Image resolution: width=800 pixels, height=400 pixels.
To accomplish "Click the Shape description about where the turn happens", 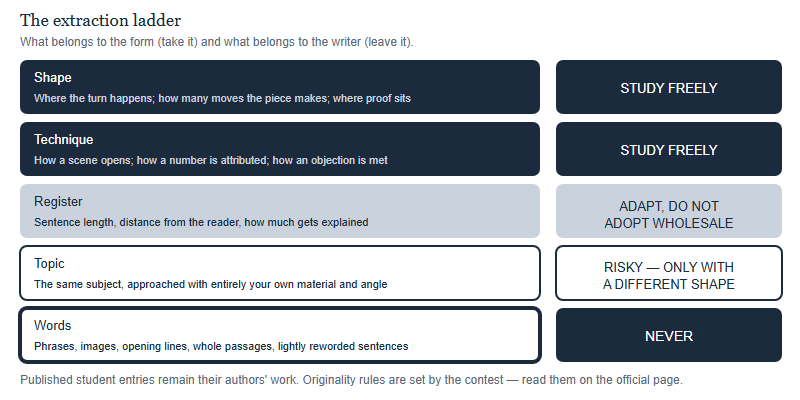I will [222, 98].
